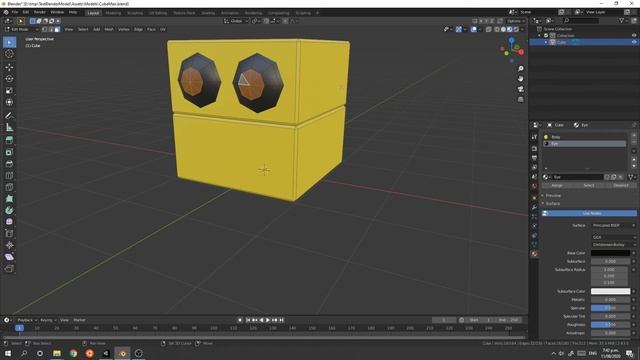Switch to rendered viewport shading

pyautogui.click(x=516, y=29)
